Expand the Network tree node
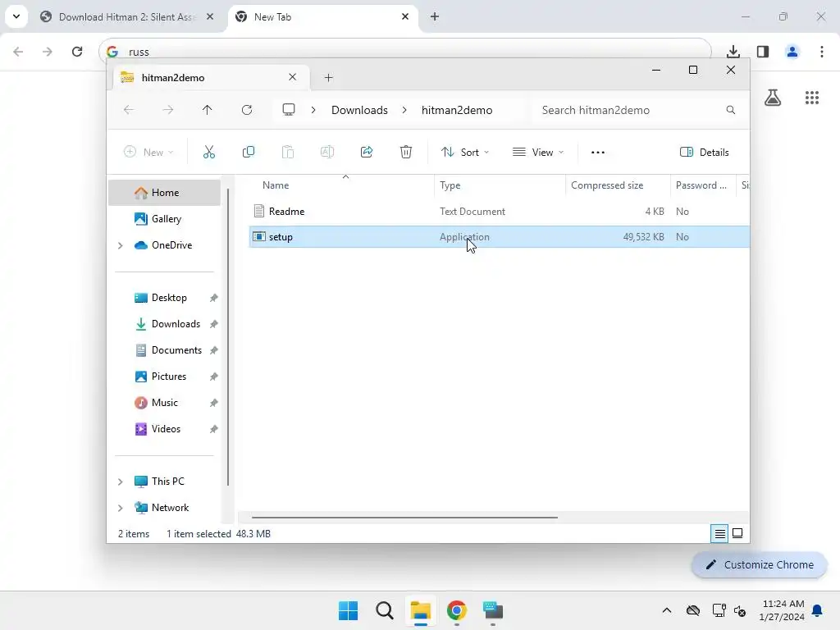Viewport: 840px width, 630px height. click(x=121, y=508)
